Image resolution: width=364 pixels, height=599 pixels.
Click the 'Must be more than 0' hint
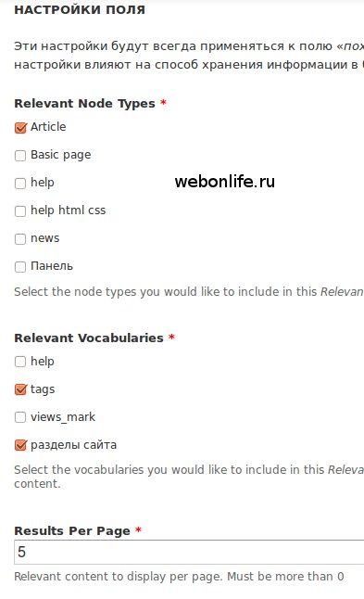point(285,577)
